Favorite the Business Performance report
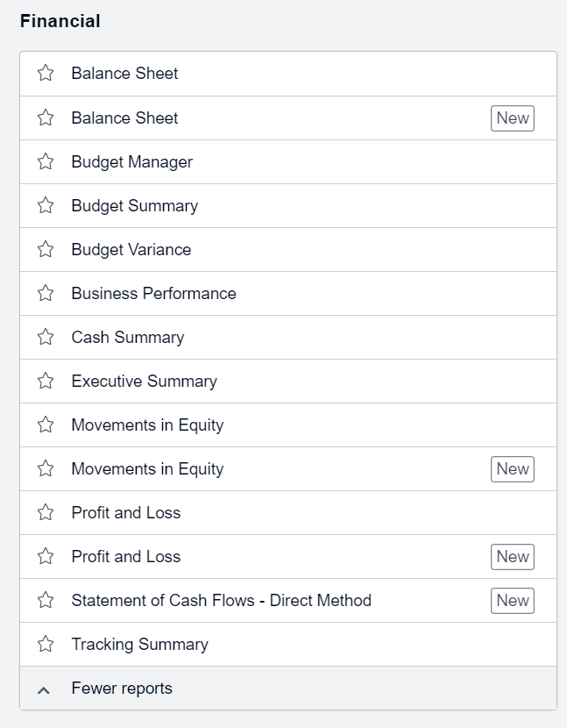Screen dimensions: 567x728 click(x=45, y=293)
